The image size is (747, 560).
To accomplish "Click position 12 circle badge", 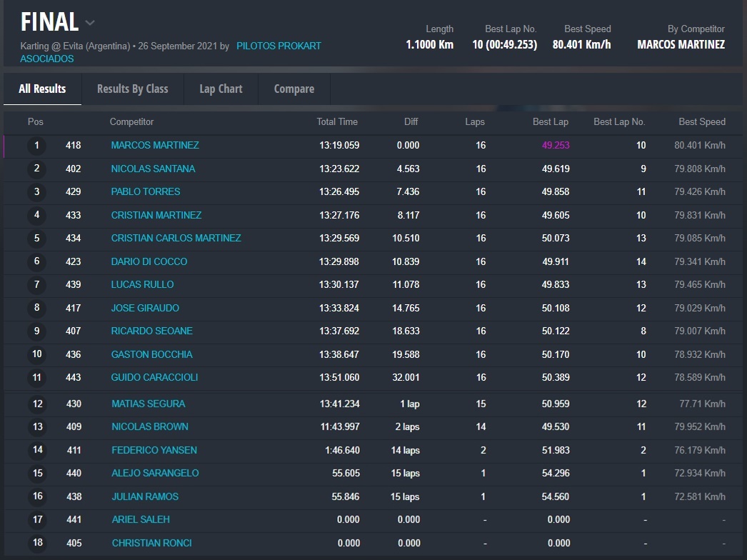I will tap(38, 404).
